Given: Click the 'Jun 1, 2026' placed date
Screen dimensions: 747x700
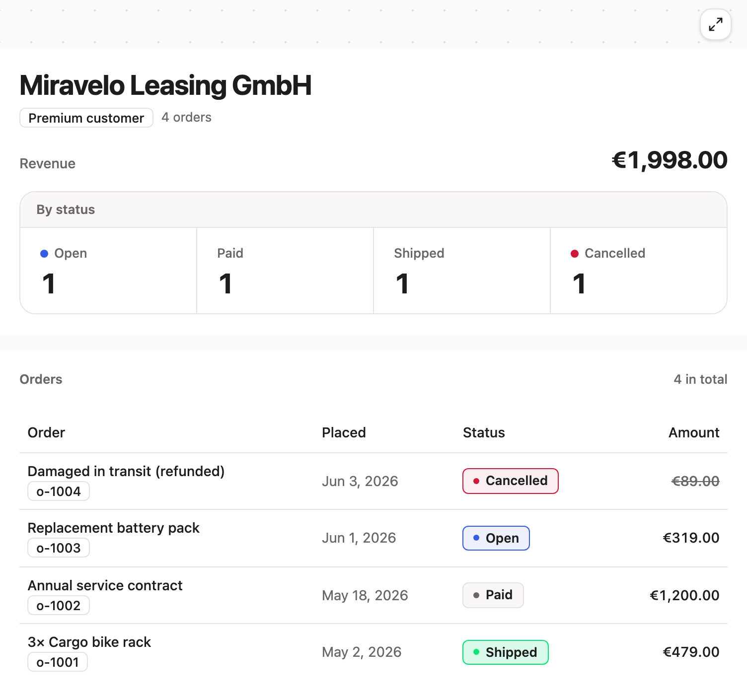Looking at the screenshot, I should [359, 538].
